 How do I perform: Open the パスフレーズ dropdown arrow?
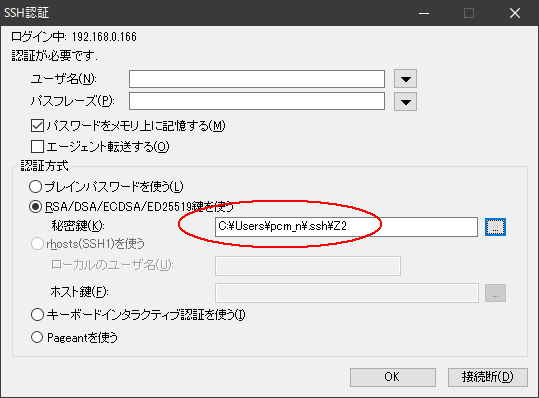(405, 101)
